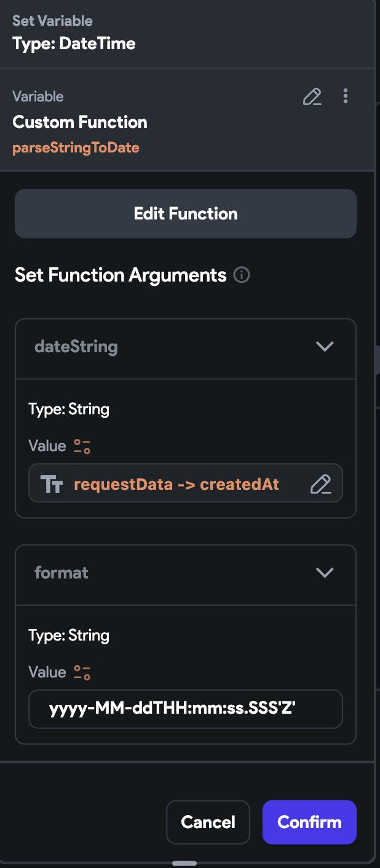Collapse the format argument with its chevron
Image resolution: width=380 pixels, height=868 pixels.
(x=324, y=573)
